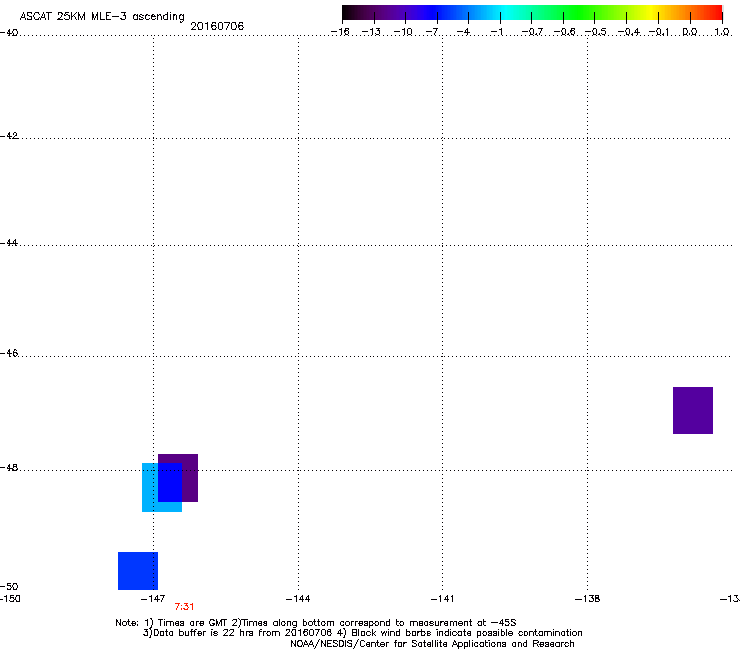Click the -7 color scale value
The width and height of the screenshot is (740, 650).
click(x=432, y=32)
